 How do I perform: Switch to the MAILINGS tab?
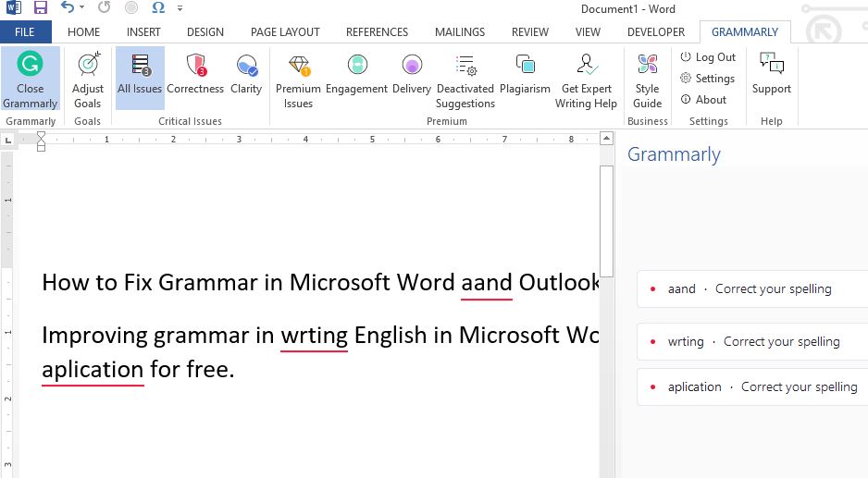point(460,32)
